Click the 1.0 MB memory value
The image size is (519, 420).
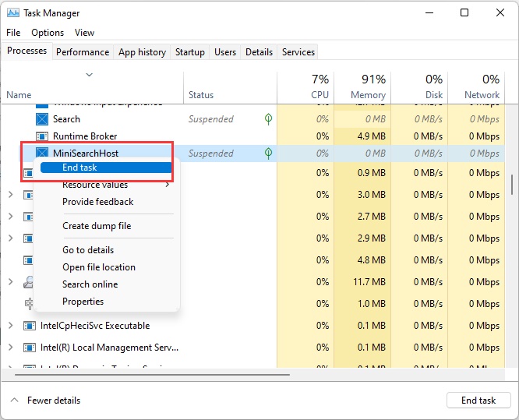[372, 304]
